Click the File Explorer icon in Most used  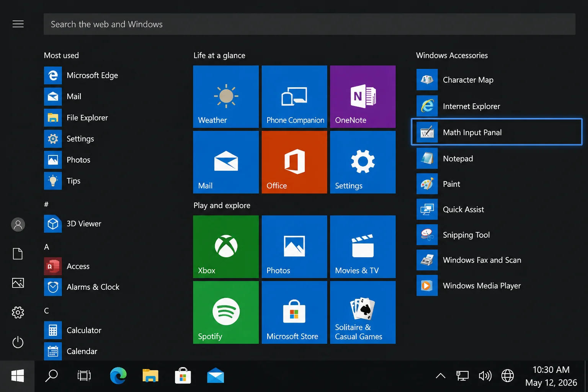click(x=53, y=118)
